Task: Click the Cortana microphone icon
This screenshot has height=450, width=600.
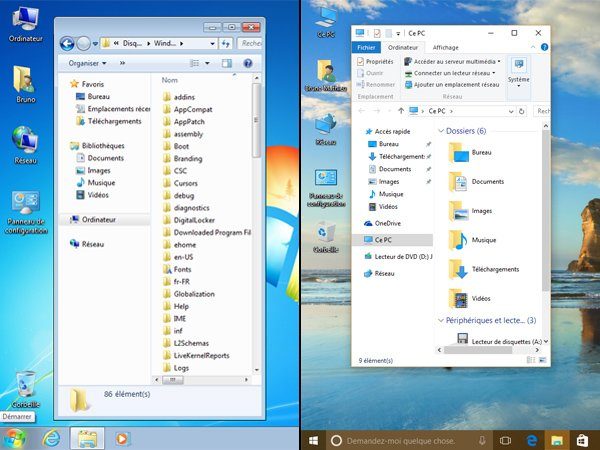Action: [482, 441]
